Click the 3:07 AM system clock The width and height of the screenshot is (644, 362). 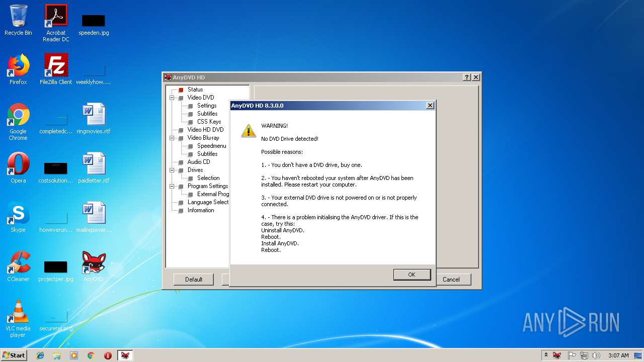click(x=618, y=355)
